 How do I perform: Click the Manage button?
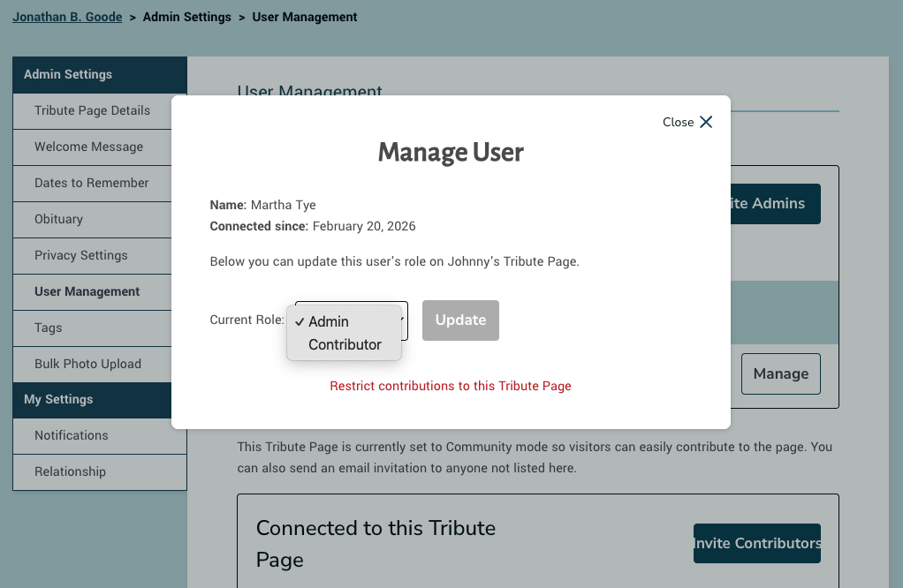point(781,374)
